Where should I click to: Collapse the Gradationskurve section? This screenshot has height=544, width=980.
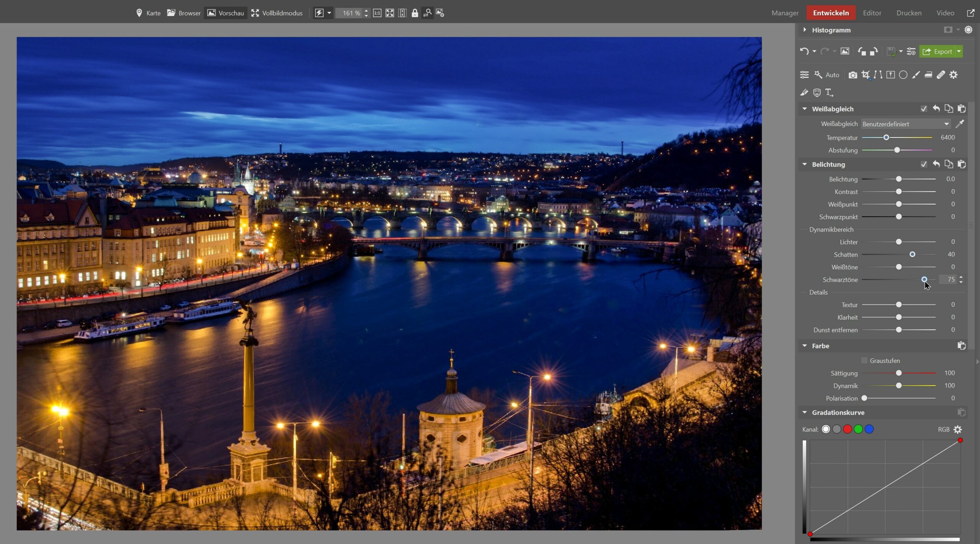pos(805,412)
